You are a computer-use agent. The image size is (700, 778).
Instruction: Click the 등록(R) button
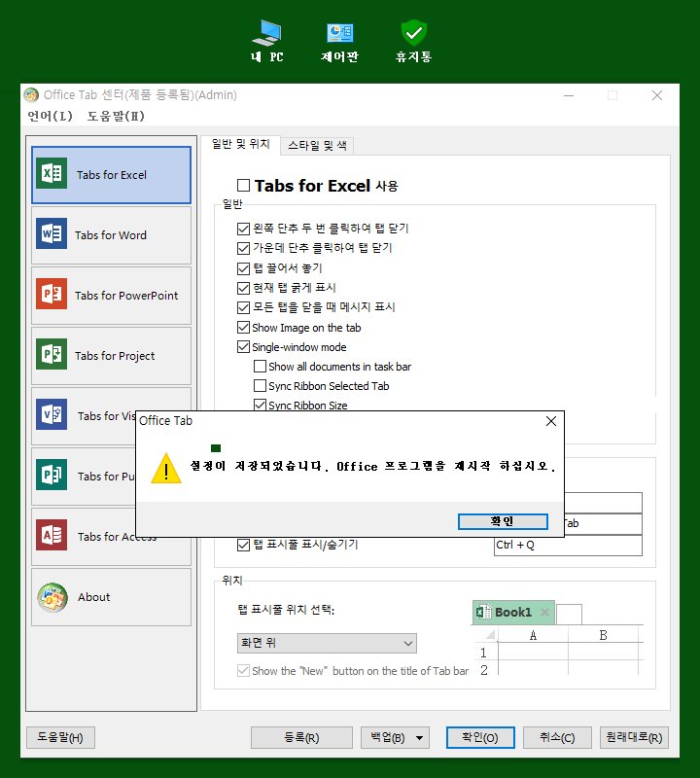[x=301, y=738]
